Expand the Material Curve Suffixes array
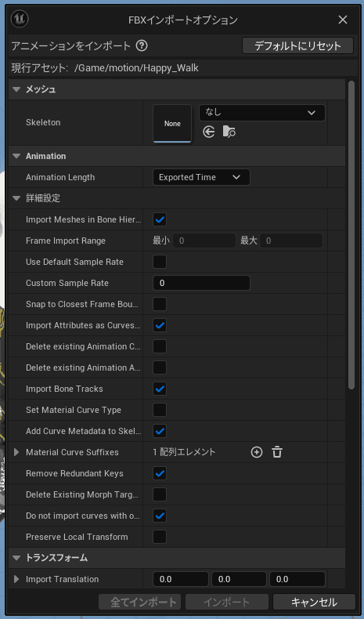This screenshot has height=619, width=364. [16, 452]
